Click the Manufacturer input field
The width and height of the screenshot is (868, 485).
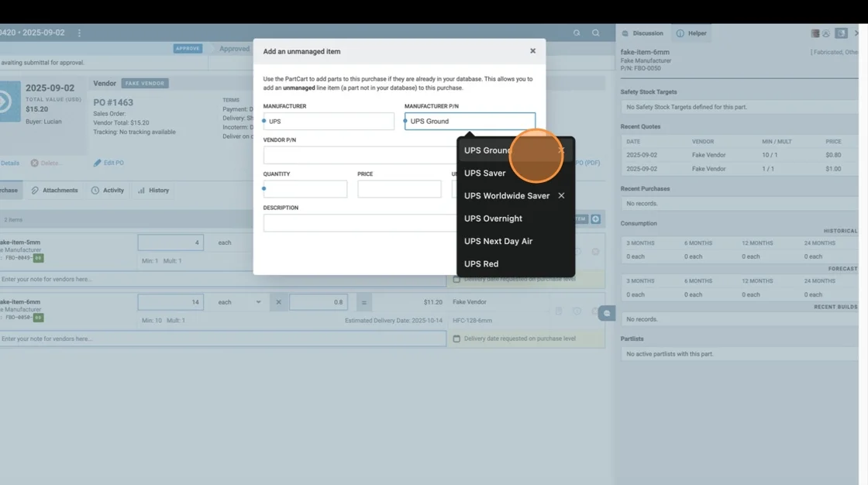[329, 122]
